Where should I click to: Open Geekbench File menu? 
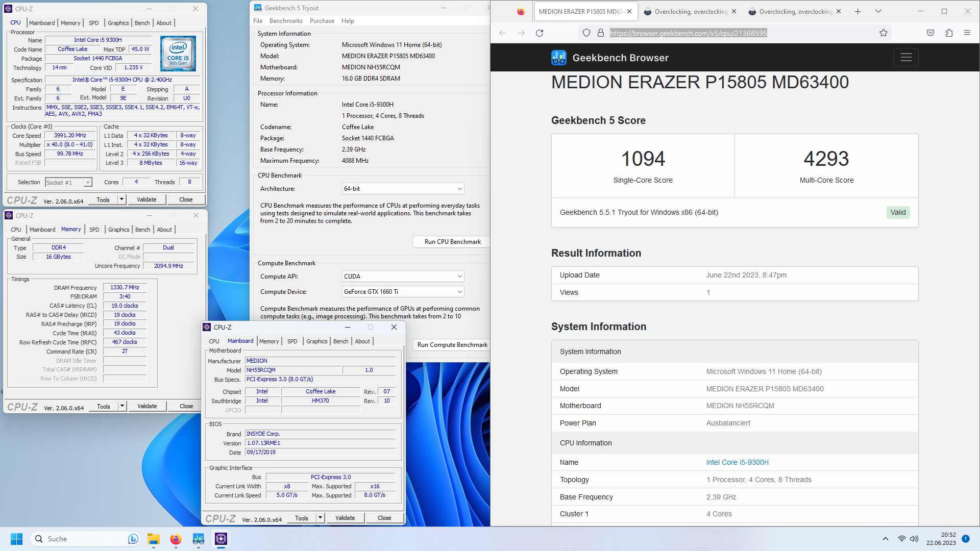click(258, 21)
